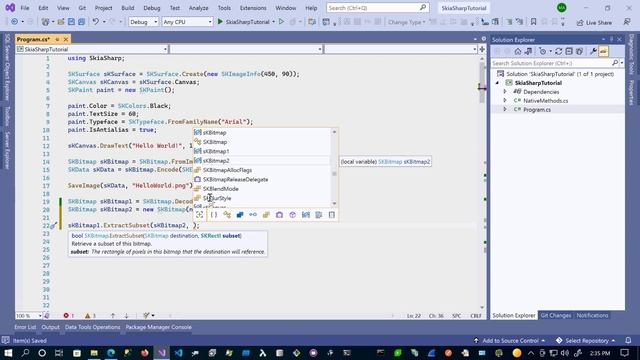Expand the NativeMethods.cs node
Image resolution: width=640 pixels, height=360 pixels.
pyautogui.click(x=505, y=100)
